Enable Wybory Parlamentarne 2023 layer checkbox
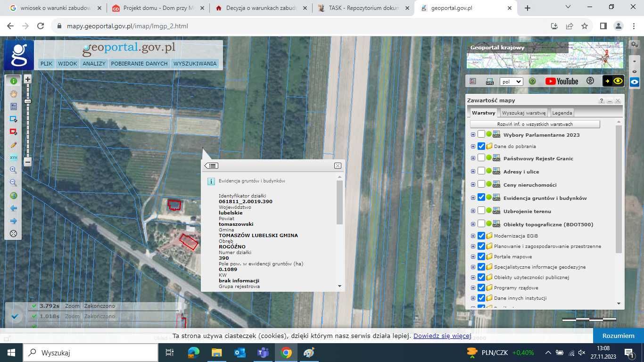The height and width of the screenshot is (362, 644). pyautogui.click(x=481, y=134)
